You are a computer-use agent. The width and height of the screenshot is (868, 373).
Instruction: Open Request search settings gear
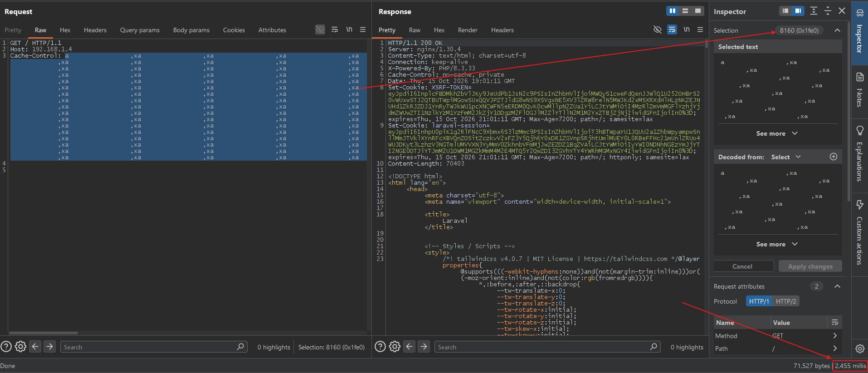(21, 347)
